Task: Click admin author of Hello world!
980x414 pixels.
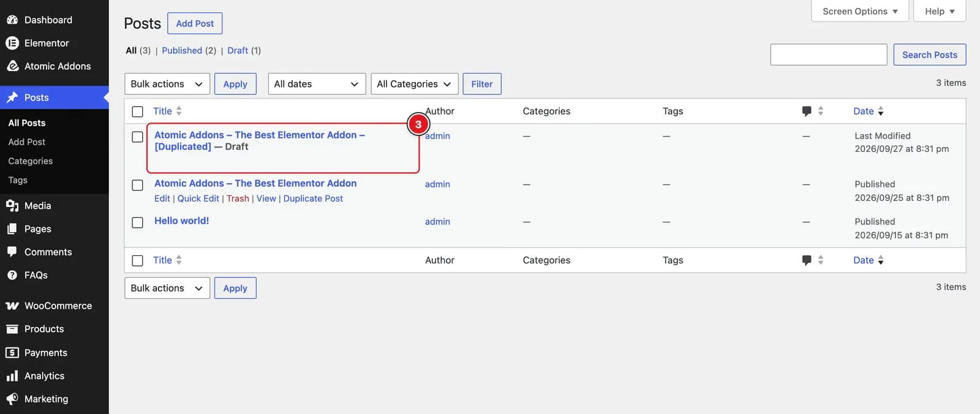Action: click(x=437, y=222)
